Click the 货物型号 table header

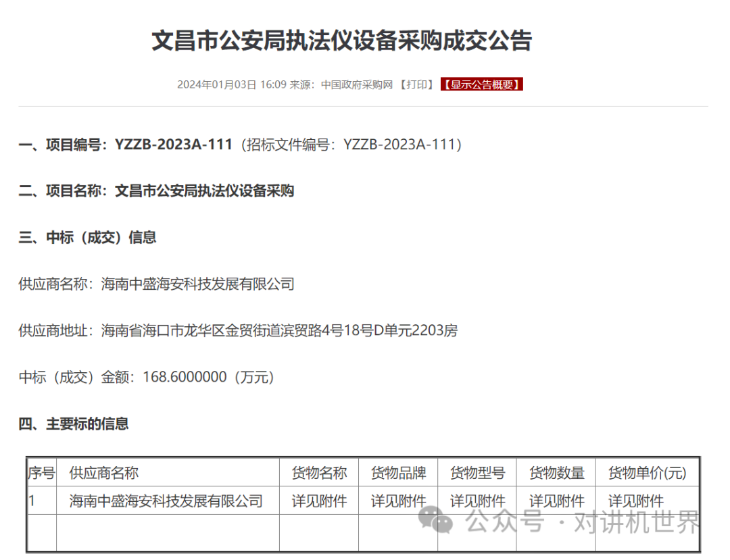click(x=477, y=473)
